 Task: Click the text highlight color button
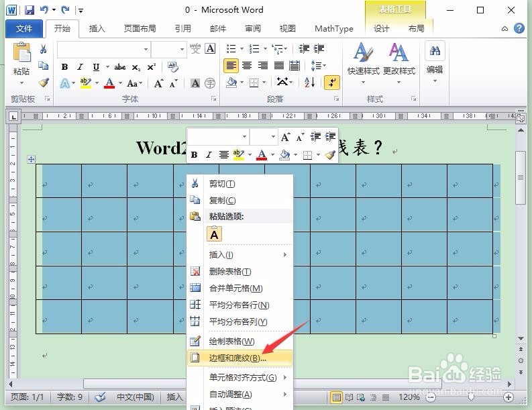pyautogui.click(x=85, y=83)
